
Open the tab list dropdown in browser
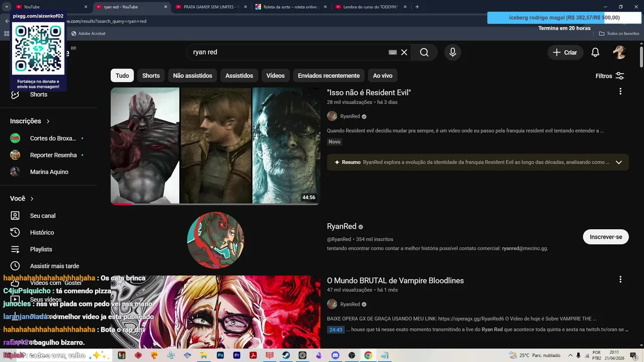pyautogui.click(x=7, y=7)
